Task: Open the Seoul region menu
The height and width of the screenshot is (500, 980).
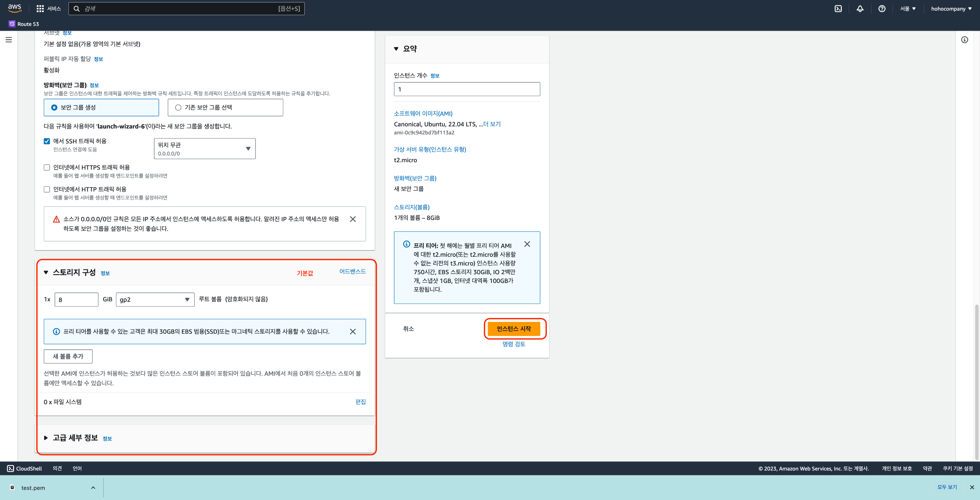Action: coord(908,9)
